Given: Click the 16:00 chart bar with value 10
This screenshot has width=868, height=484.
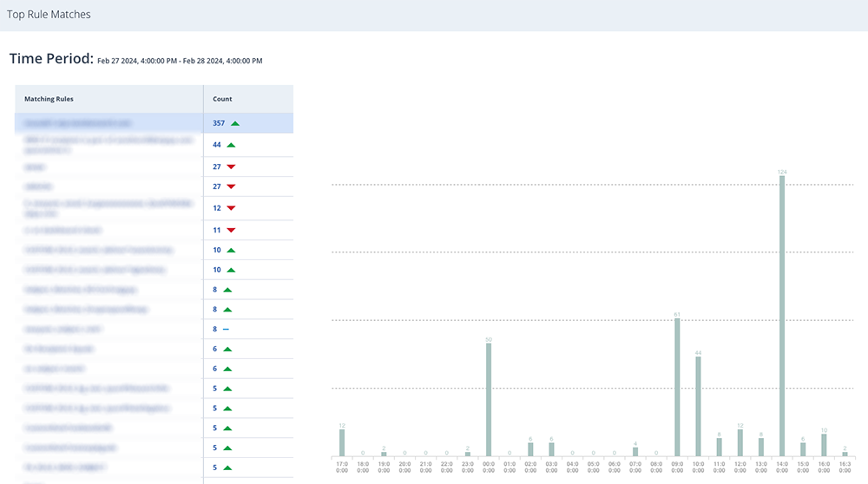Looking at the screenshot, I should point(824,445).
